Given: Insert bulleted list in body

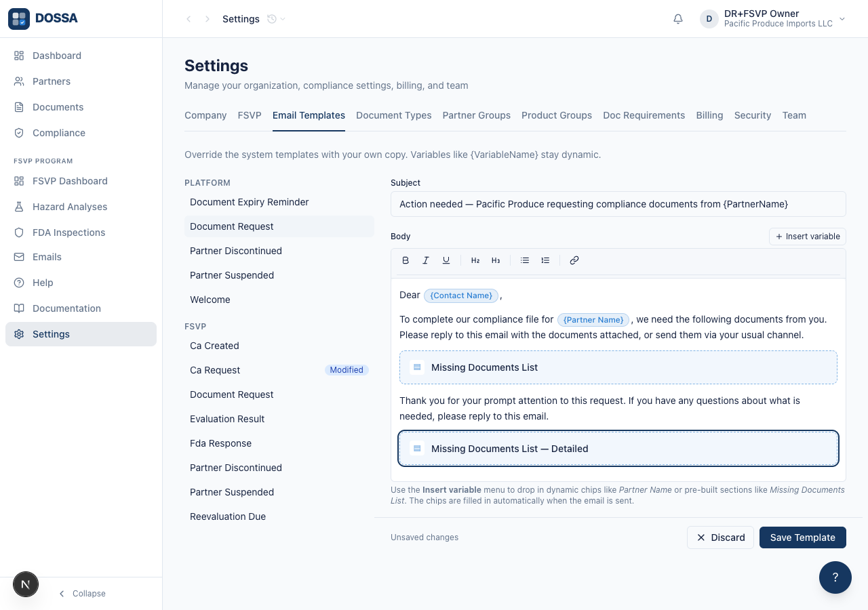Looking at the screenshot, I should (x=525, y=260).
